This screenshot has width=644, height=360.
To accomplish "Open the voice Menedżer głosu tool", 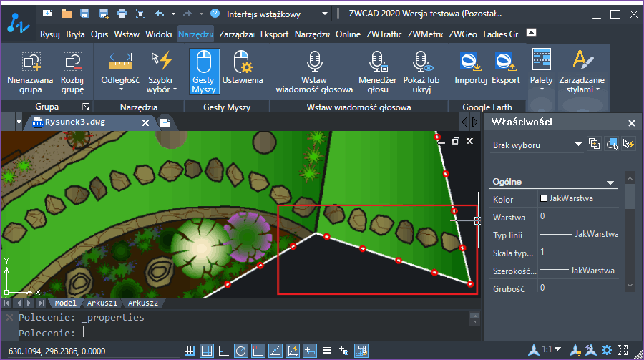I will coord(377,72).
